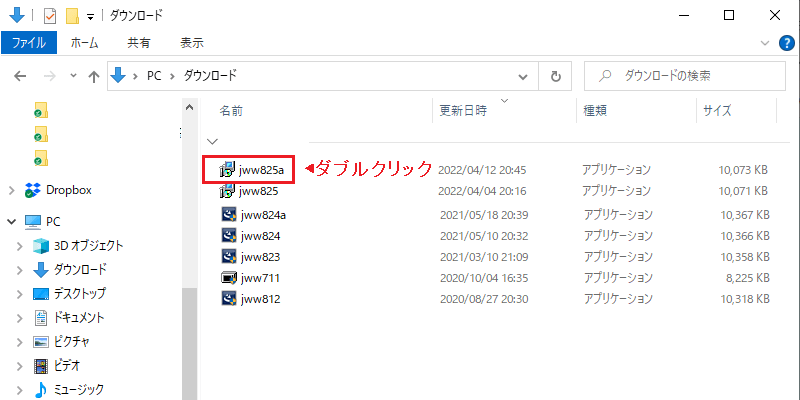Click the ダウンロードの検索 search field
Viewport: 800px width, 400px height.
click(x=685, y=77)
